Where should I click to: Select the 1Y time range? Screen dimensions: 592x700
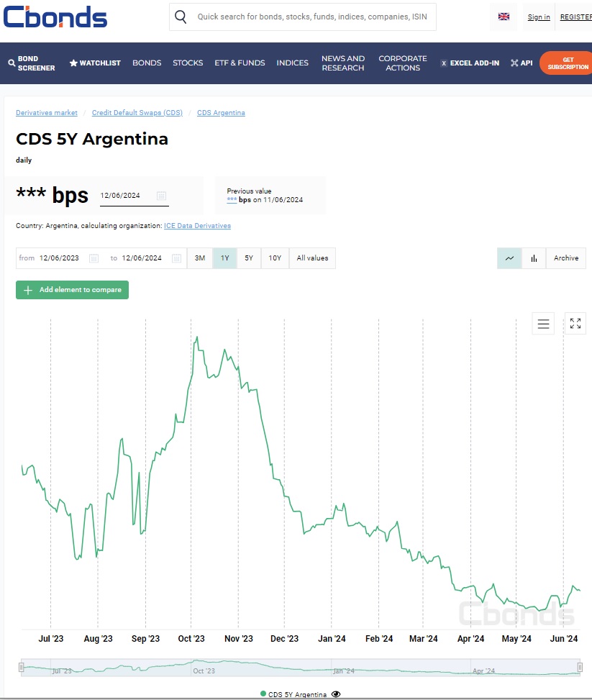pos(224,258)
